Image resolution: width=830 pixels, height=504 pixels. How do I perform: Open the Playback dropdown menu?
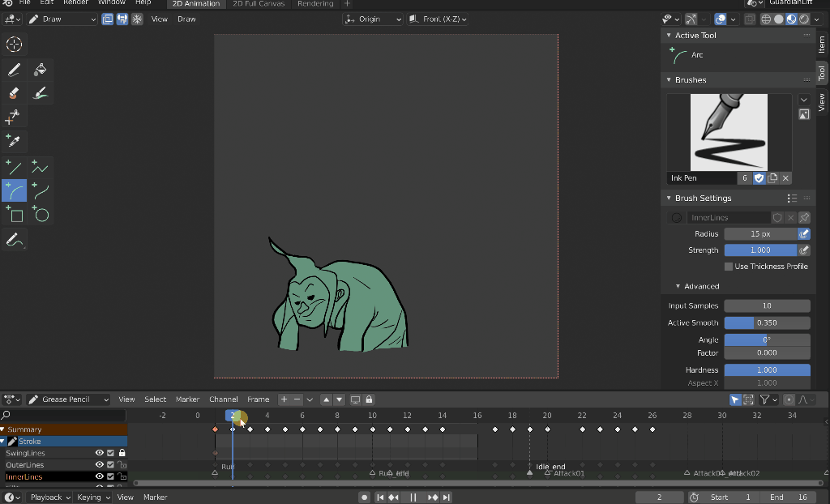click(x=46, y=497)
